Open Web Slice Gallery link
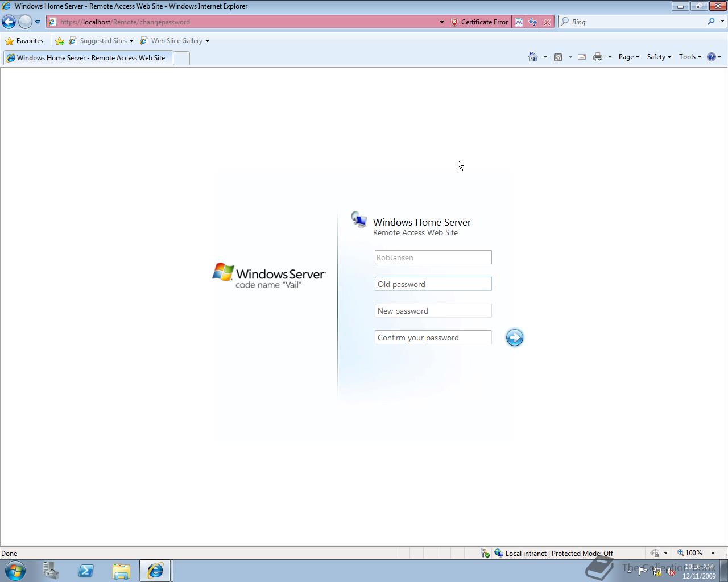Viewport: 728px width, 582px height. 175,41
